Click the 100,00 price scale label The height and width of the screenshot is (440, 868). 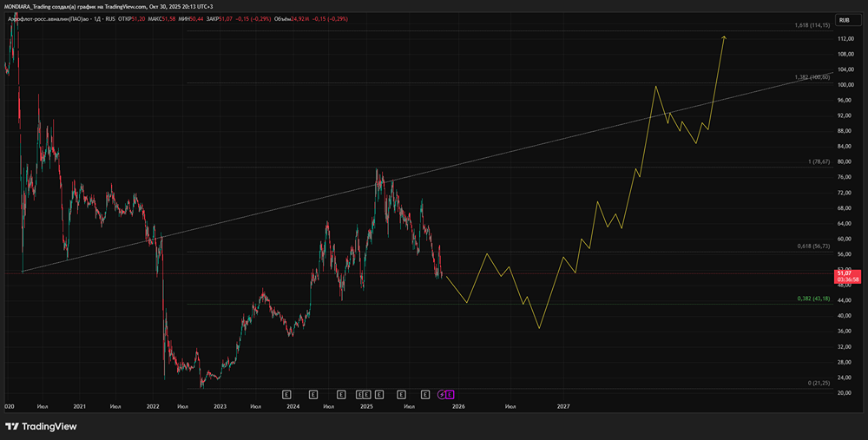tap(845, 85)
